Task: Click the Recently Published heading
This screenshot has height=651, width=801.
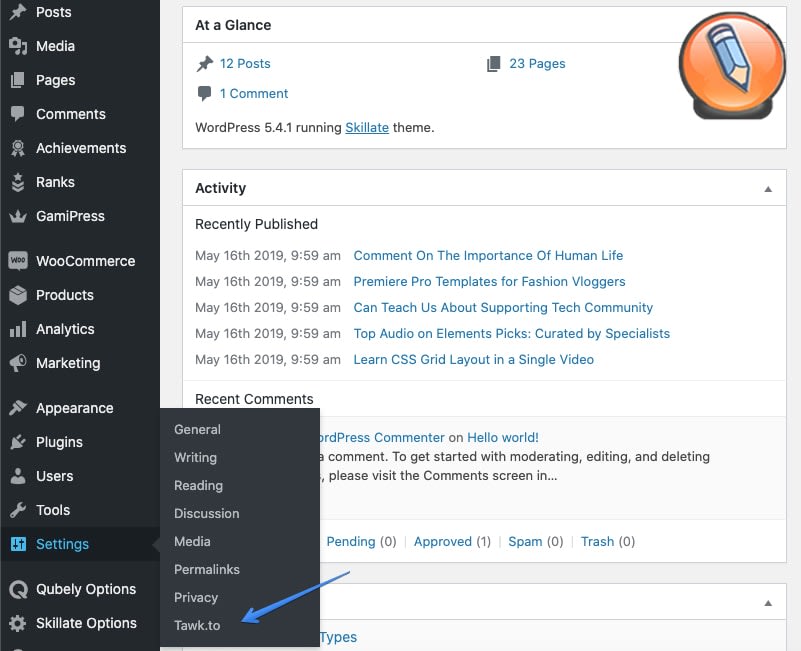Action: [256, 224]
